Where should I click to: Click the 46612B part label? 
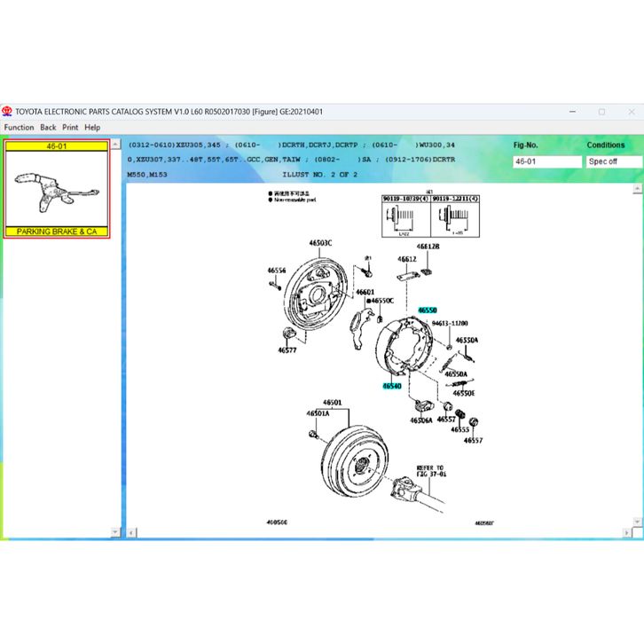coord(429,247)
